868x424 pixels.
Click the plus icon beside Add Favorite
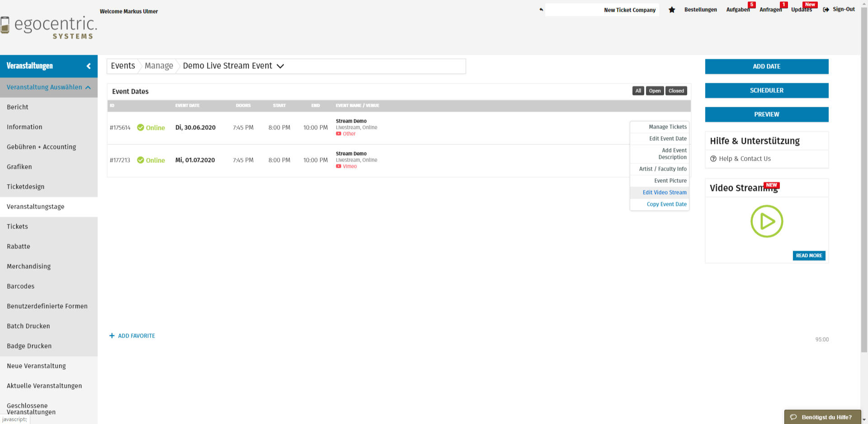[112, 336]
